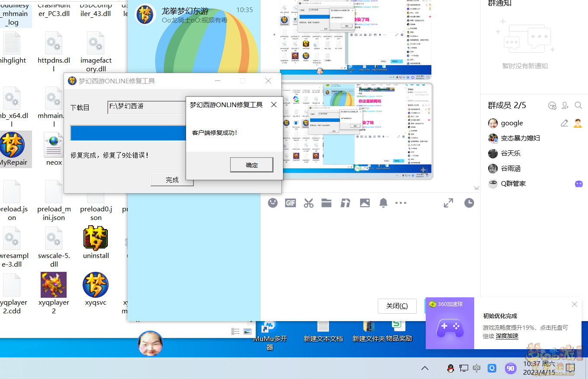Open the GIF picker in chat toolbar

(x=290, y=203)
